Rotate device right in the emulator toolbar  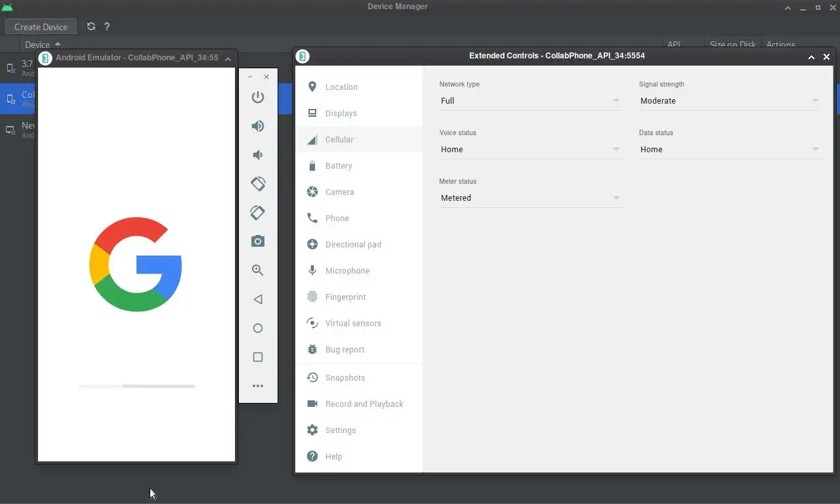coord(258,213)
